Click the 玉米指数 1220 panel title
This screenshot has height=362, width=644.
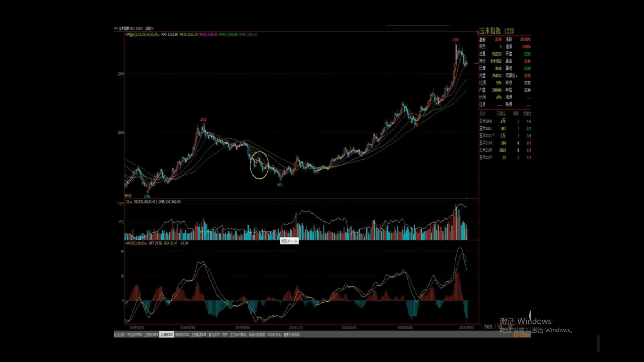coord(497,31)
